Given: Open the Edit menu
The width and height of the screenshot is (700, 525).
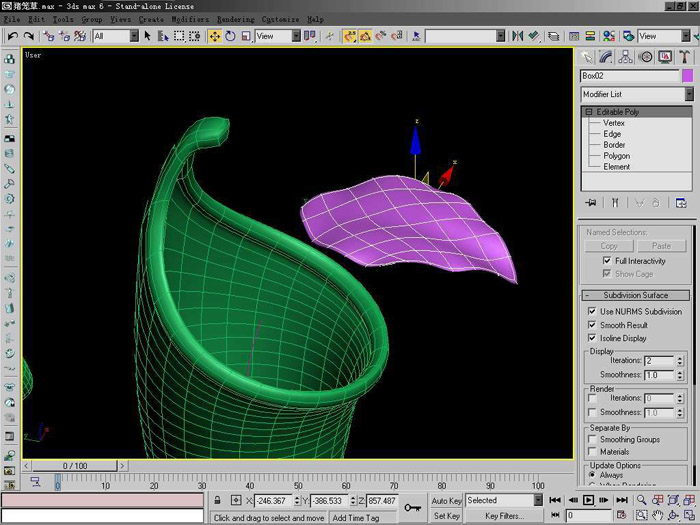Looking at the screenshot, I should (36, 19).
